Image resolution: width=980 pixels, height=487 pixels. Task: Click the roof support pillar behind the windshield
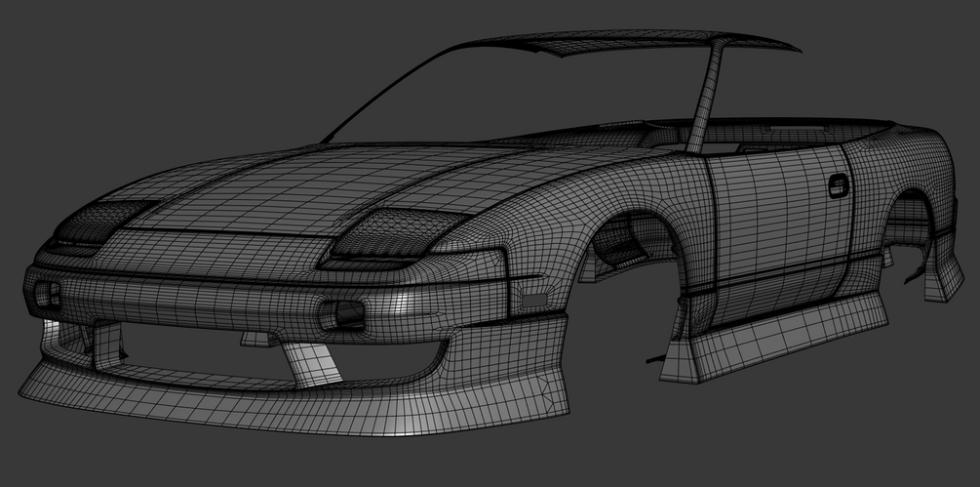(x=706, y=97)
